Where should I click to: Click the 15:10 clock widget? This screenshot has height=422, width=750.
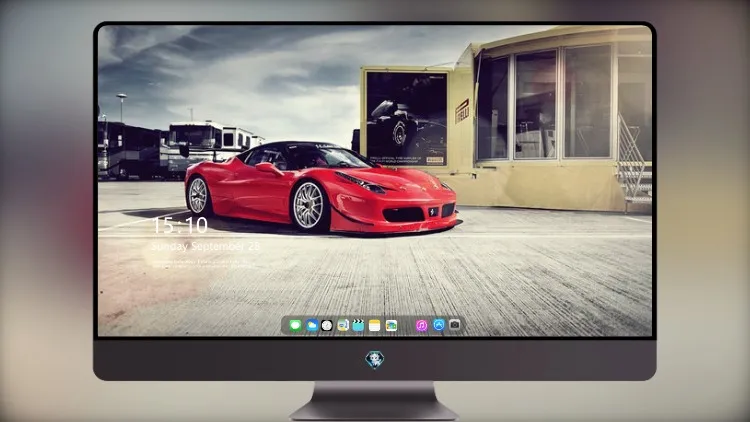tap(180, 225)
